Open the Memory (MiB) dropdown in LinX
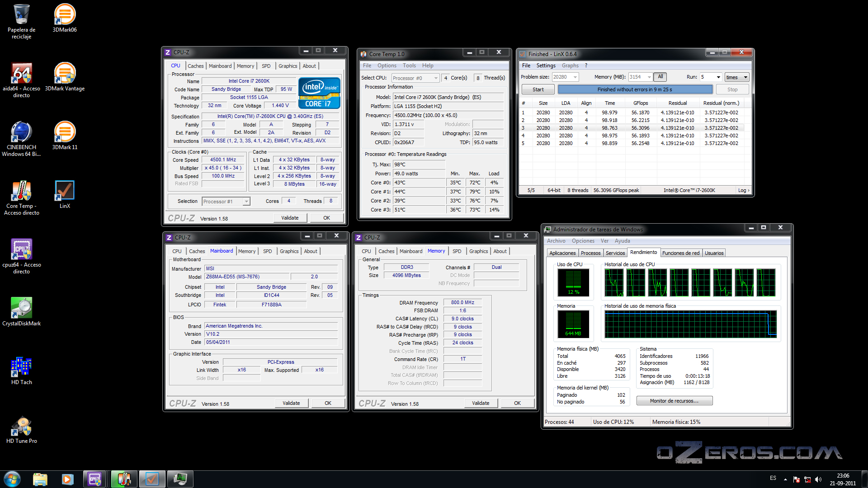The height and width of the screenshot is (488, 868). click(649, 77)
